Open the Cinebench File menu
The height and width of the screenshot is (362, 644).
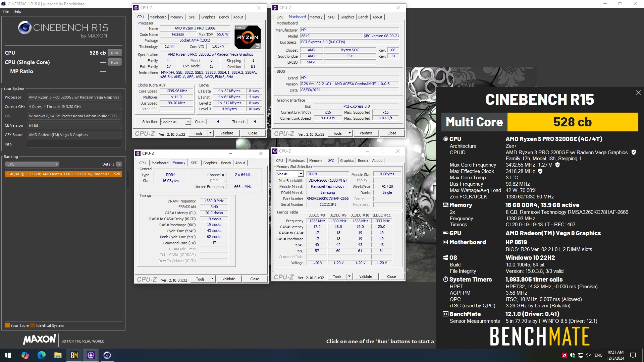(x=6, y=11)
